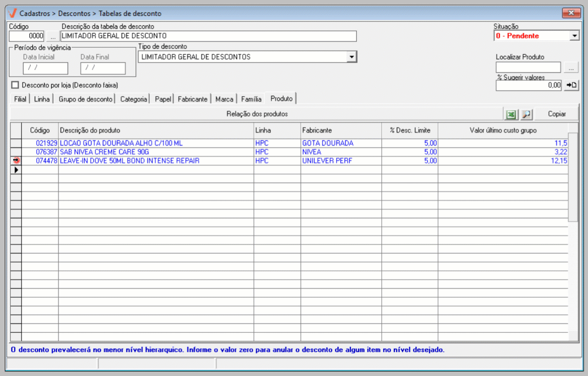Screen dimensions: 588x376
Task: Expand the Situação dropdown
Action: click(x=575, y=36)
